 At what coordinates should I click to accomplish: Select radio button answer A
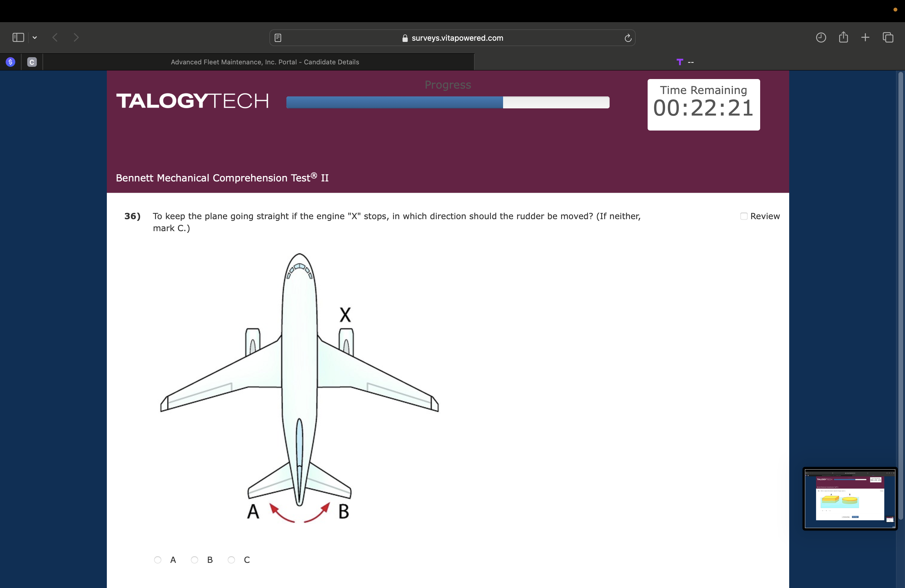click(158, 560)
